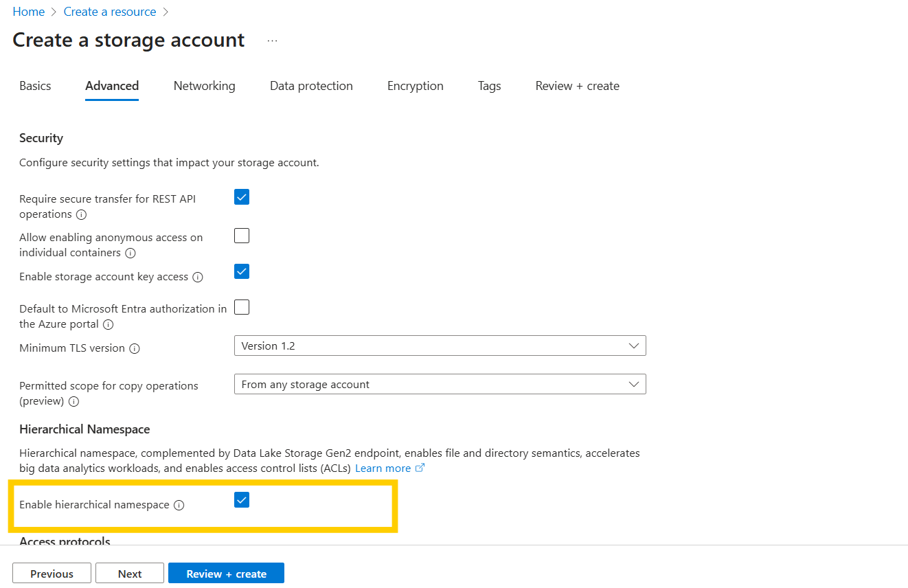This screenshot has height=588, width=908.
Task: Open info icon for Default to Microsoft Entra authorization
Action: coord(109,325)
